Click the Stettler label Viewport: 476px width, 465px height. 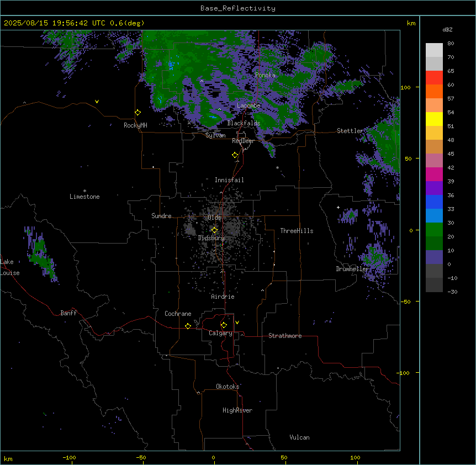pos(350,131)
